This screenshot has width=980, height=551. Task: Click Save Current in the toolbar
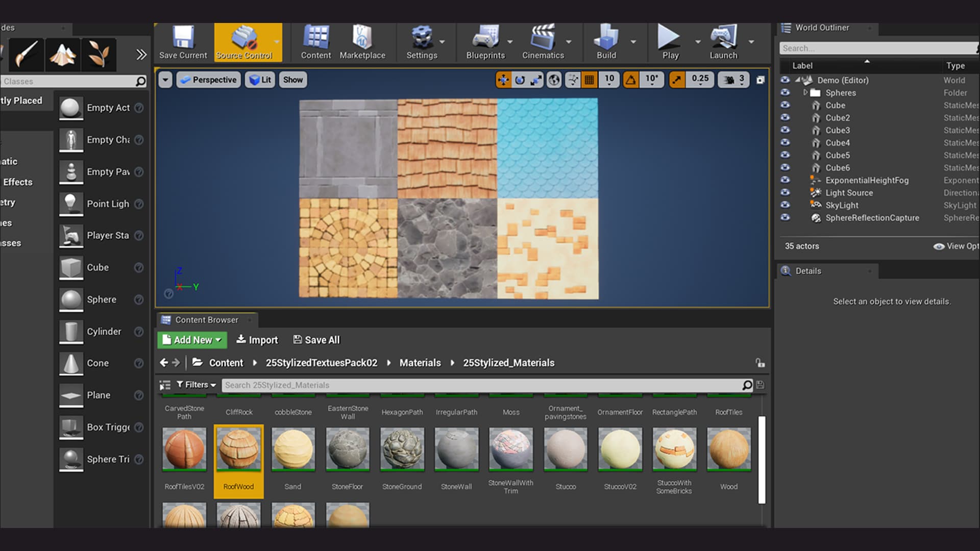tap(182, 42)
